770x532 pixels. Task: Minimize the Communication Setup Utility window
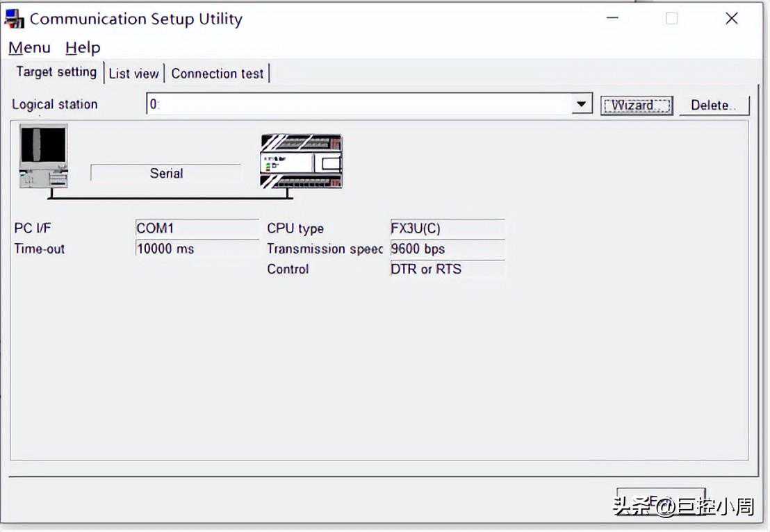(612, 19)
